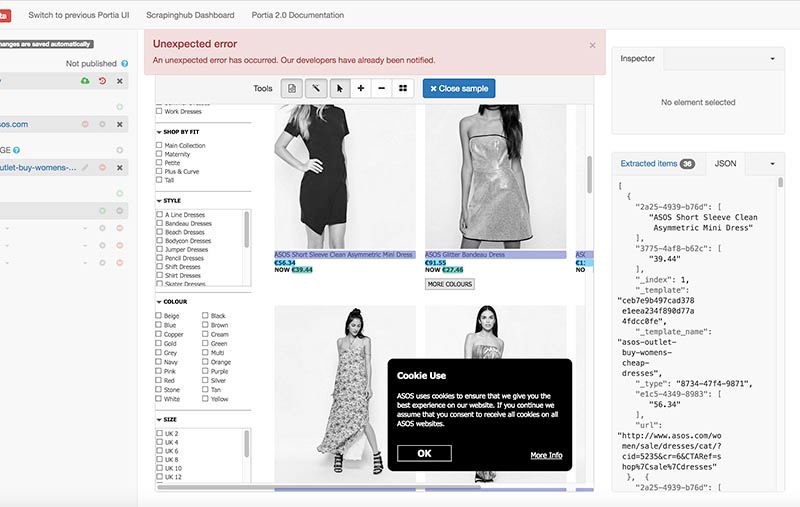Viewport: 800px width, 507px height.
Task: Remove the asos.com row with its X
Action: pos(119,124)
